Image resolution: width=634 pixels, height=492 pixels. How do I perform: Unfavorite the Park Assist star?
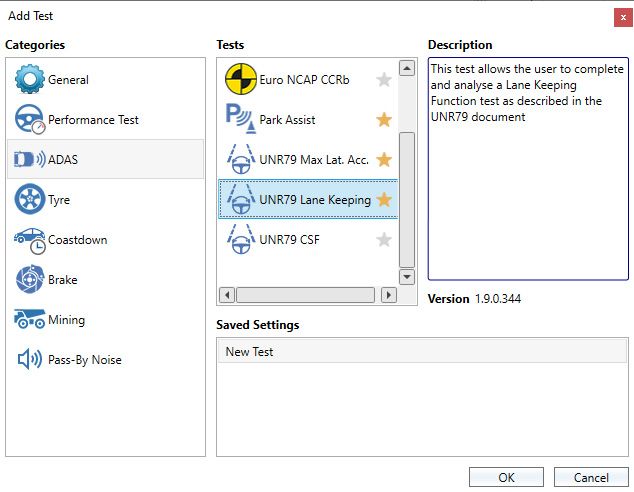tap(384, 120)
